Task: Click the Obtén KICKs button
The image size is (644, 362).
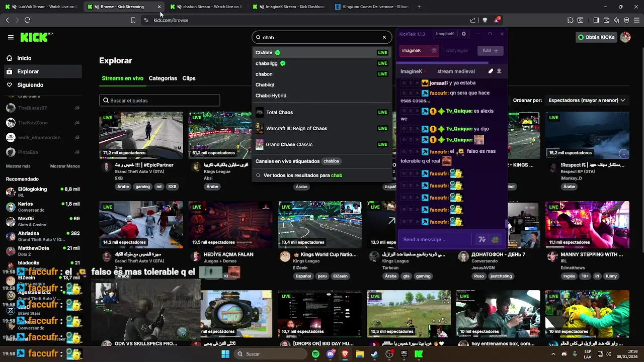Action: click(596, 37)
